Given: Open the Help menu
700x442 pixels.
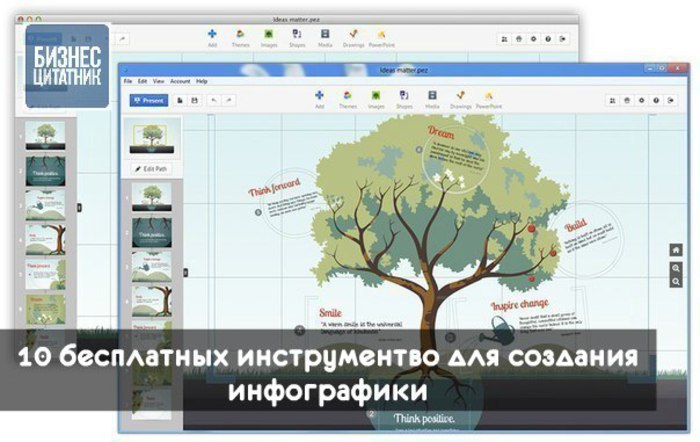Looking at the screenshot, I should 202,80.
